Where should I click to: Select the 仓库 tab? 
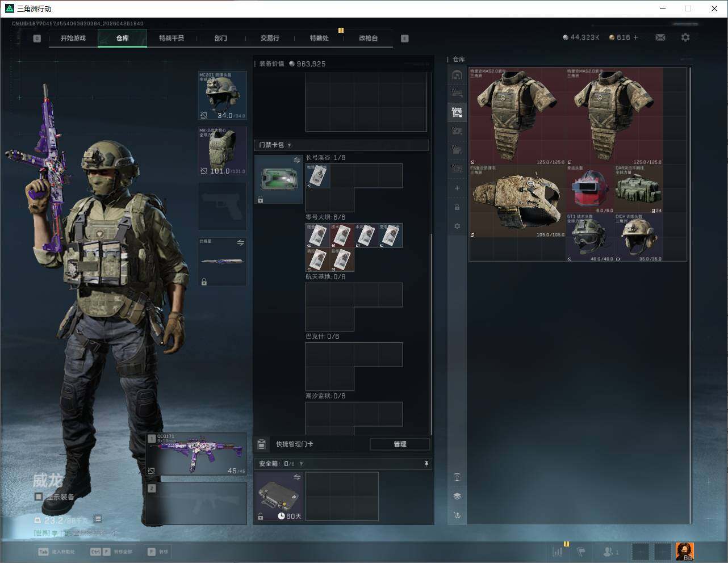123,38
